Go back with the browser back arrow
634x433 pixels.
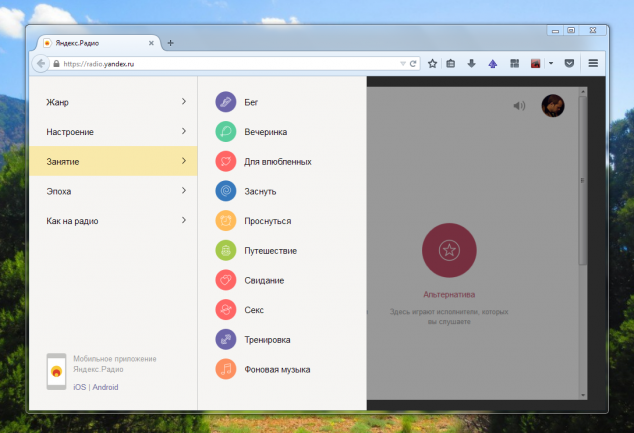41,63
